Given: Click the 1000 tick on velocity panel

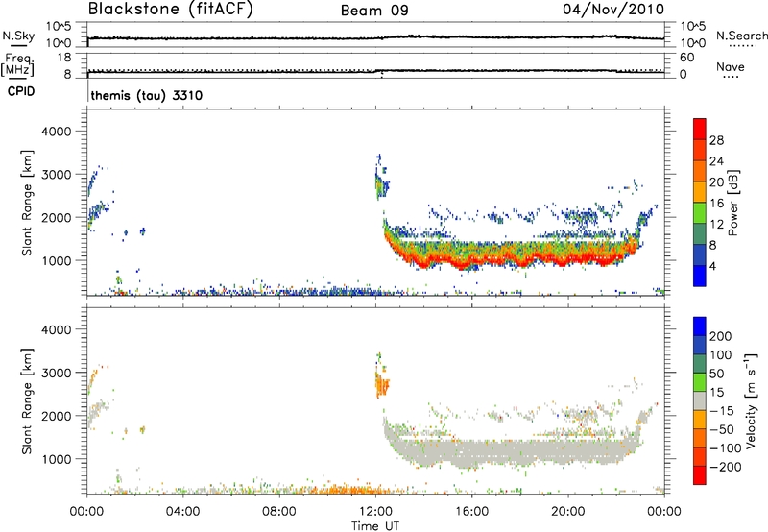Looking at the screenshot, I should [x=57, y=459].
